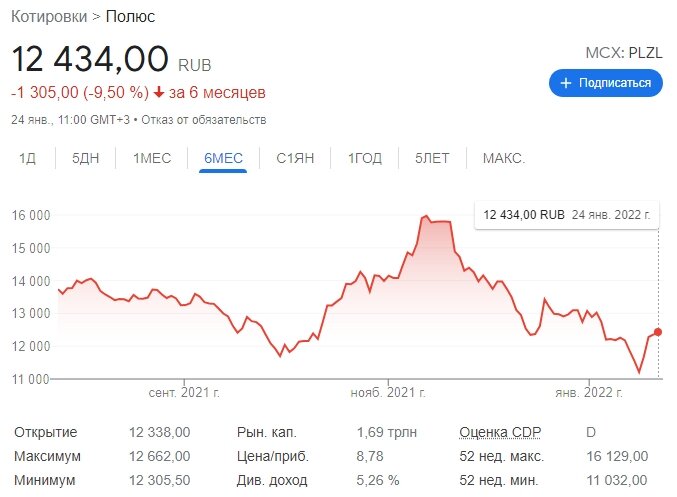Switch to С1ЯН year-to-date tab
The width and height of the screenshot is (677, 497).
(295, 158)
